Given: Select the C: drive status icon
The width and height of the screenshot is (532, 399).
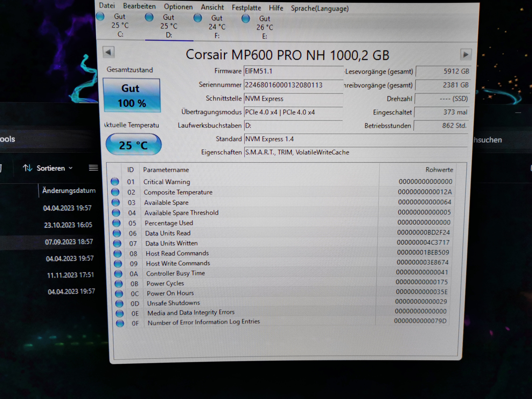Looking at the screenshot, I should pos(100,17).
